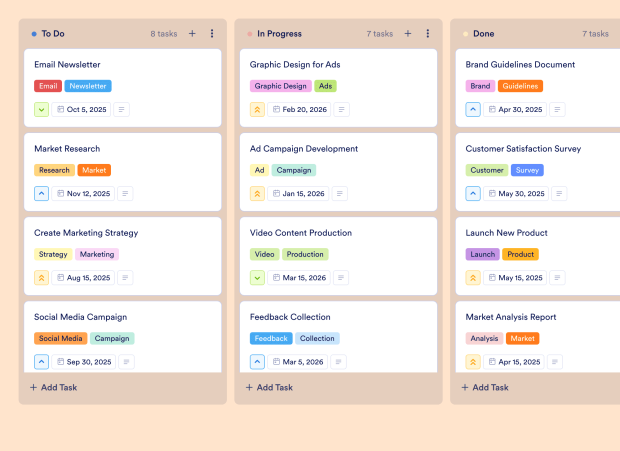620x451 pixels.
Task: Click the plus icon in In Progress header
Action: 408,34
